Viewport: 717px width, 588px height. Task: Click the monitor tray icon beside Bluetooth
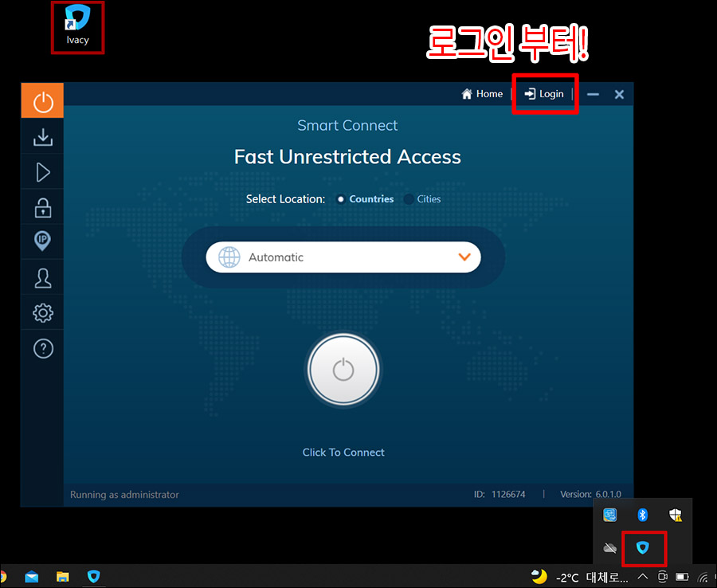pyautogui.click(x=609, y=515)
